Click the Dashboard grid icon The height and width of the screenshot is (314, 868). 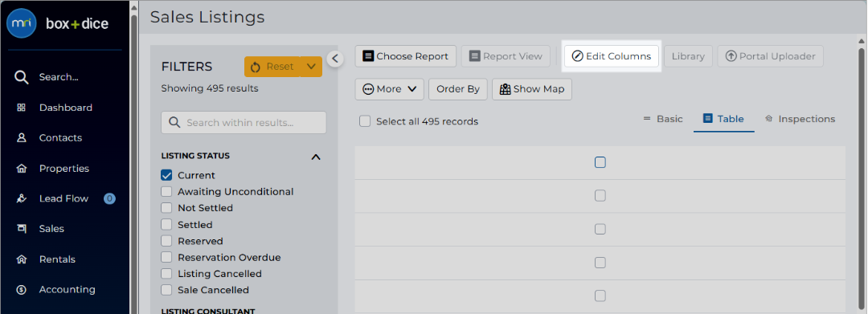coord(22,108)
